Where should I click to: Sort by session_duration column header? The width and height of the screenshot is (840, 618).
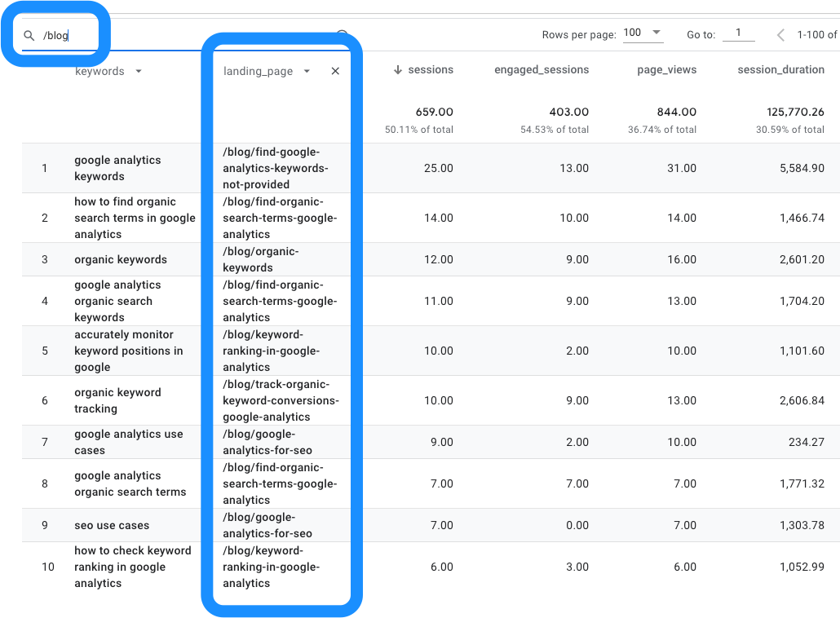click(x=780, y=69)
